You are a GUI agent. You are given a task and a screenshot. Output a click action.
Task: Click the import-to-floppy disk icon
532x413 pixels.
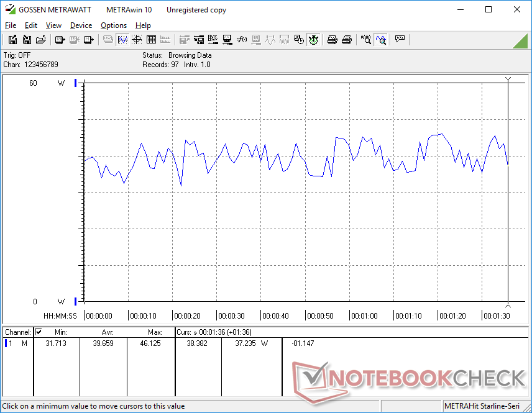point(27,40)
